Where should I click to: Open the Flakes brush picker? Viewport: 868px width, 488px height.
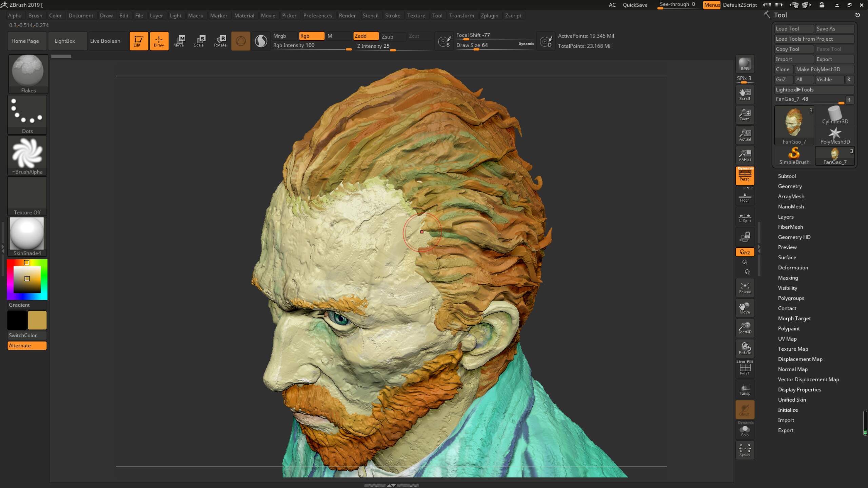pyautogui.click(x=28, y=74)
